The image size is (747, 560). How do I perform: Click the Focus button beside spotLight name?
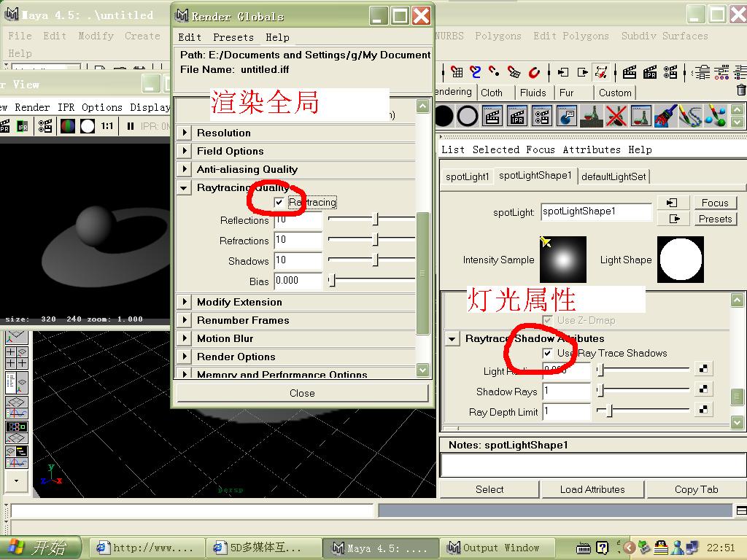pos(715,203)
